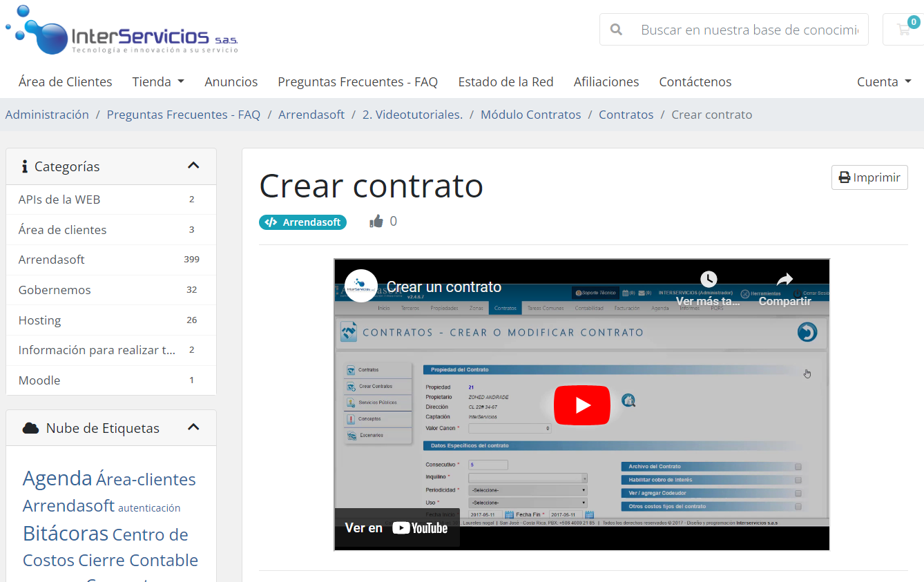Select APIs de la WEB category

111,200
